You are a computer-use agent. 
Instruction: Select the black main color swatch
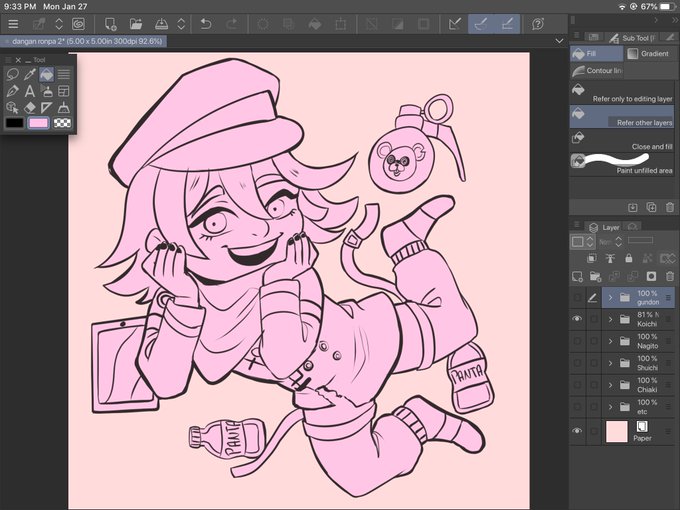(x=14, y=123)
